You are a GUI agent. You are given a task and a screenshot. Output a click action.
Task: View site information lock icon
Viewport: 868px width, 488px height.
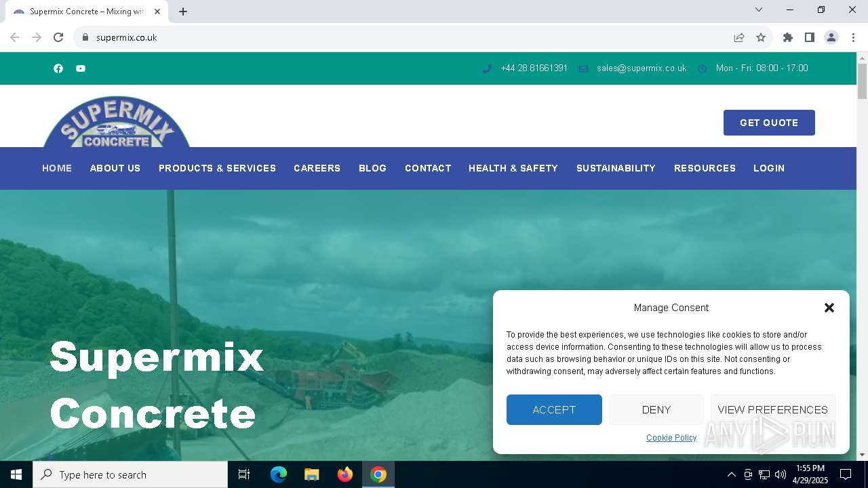click(x=85, y=37)
